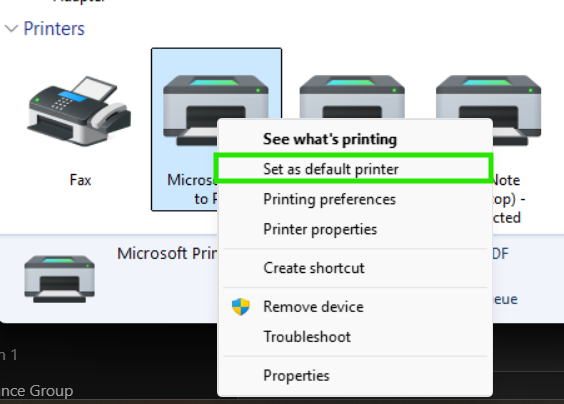This screenshot has width=564, height=404.
Task: Select Create shortcut
Action: 355,268
